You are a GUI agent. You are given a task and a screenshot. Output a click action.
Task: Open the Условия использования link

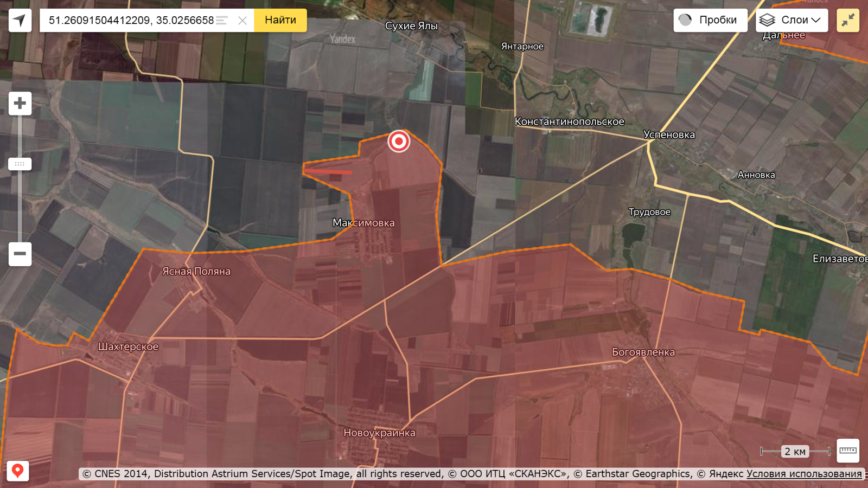[804, 474]
